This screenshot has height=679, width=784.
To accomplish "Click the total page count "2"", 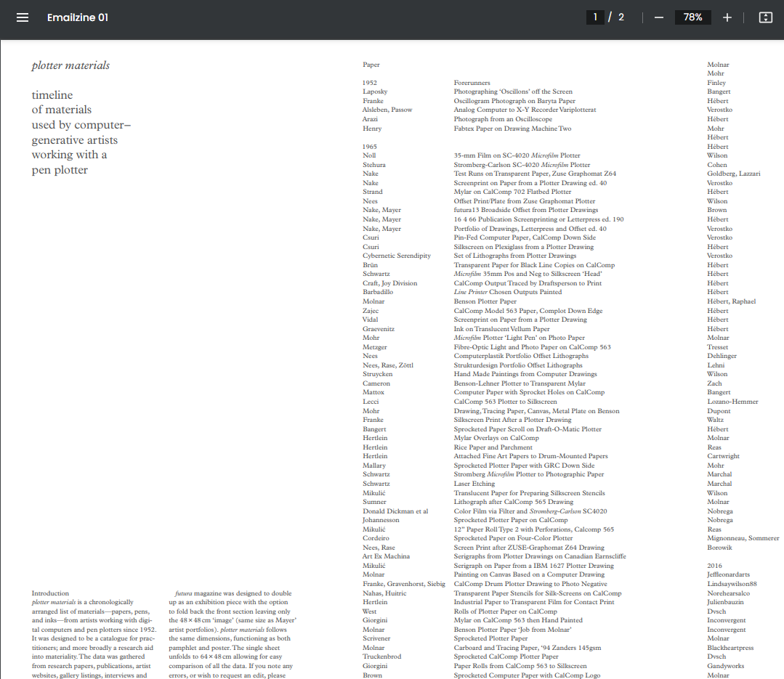I will pos(621,17).
